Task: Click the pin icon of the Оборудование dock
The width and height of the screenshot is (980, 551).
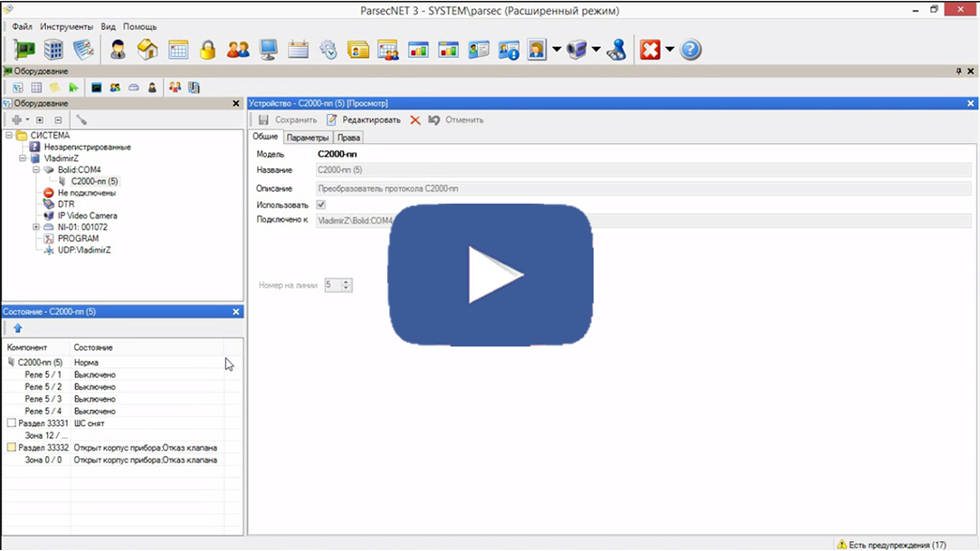Action: click(x=959, y=71)
